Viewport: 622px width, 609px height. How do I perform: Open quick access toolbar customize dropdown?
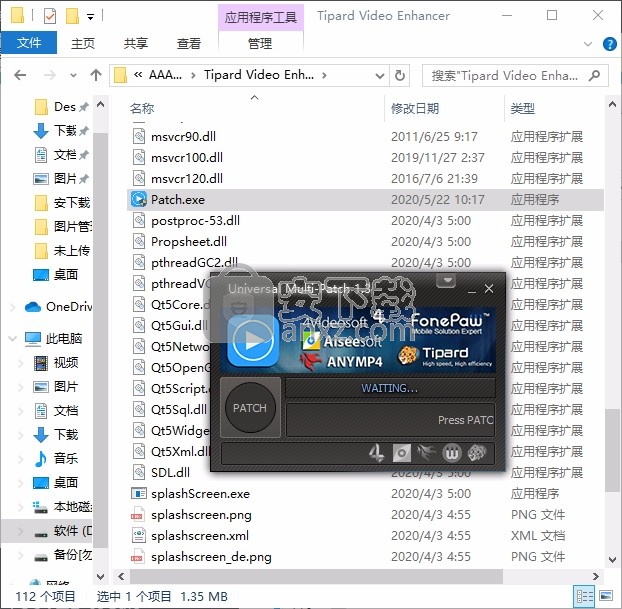[91, 17]
